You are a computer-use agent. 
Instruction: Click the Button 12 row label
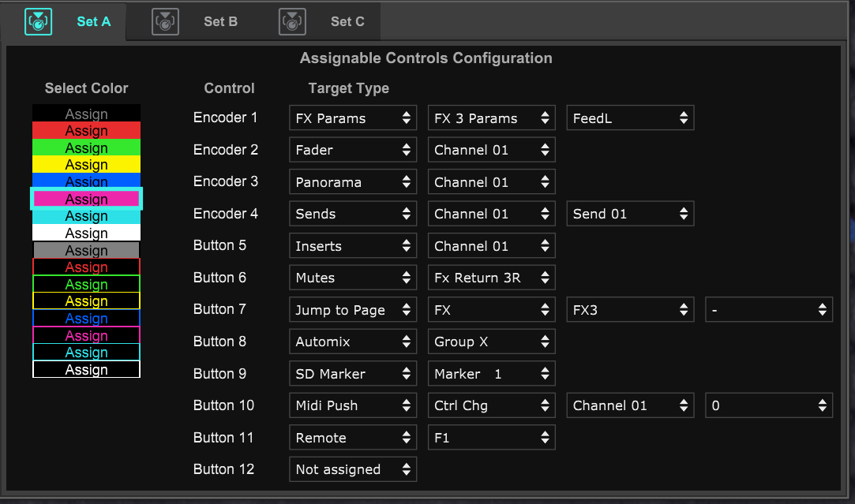pyautogui.click(x=223, y=469)
